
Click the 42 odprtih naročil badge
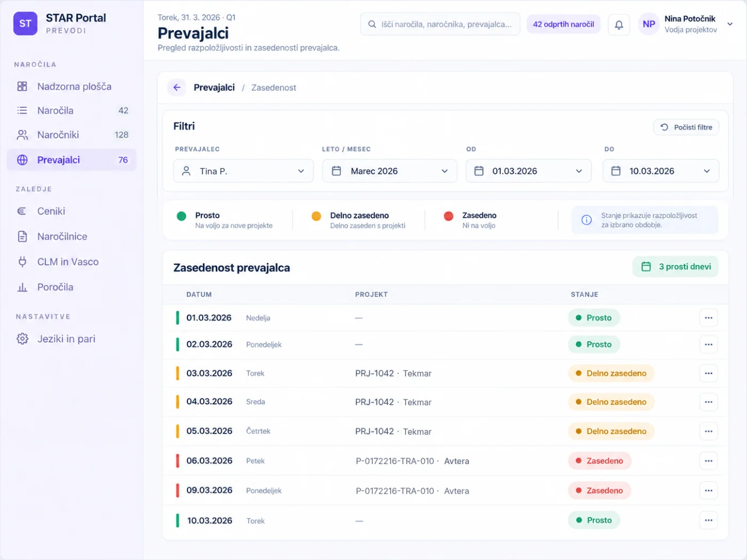pos(563,25)
